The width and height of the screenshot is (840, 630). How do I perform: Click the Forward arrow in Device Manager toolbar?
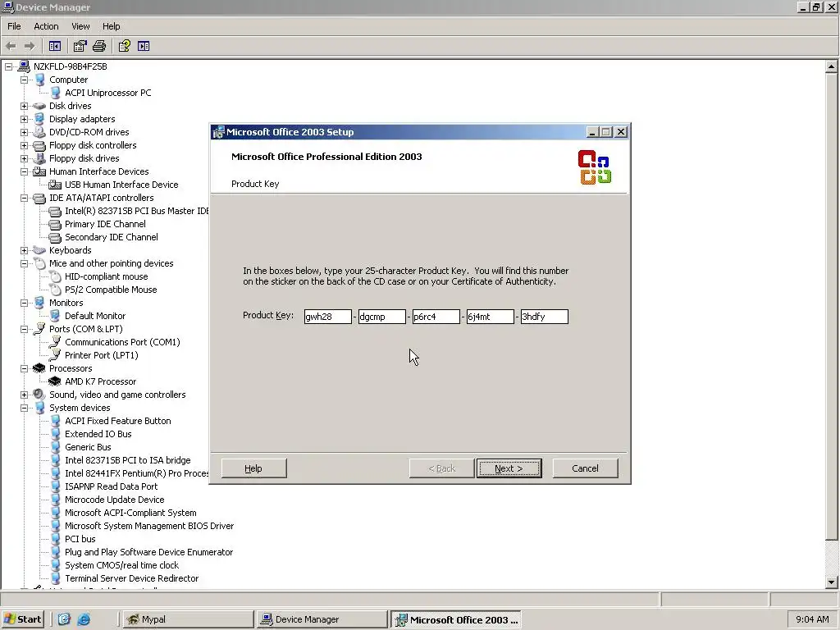[x=30, y=46]
